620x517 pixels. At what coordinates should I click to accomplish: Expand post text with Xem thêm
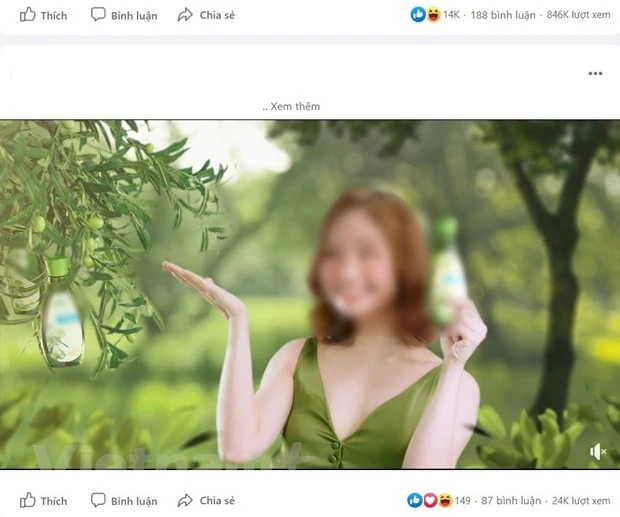click(x=292, y=106)
